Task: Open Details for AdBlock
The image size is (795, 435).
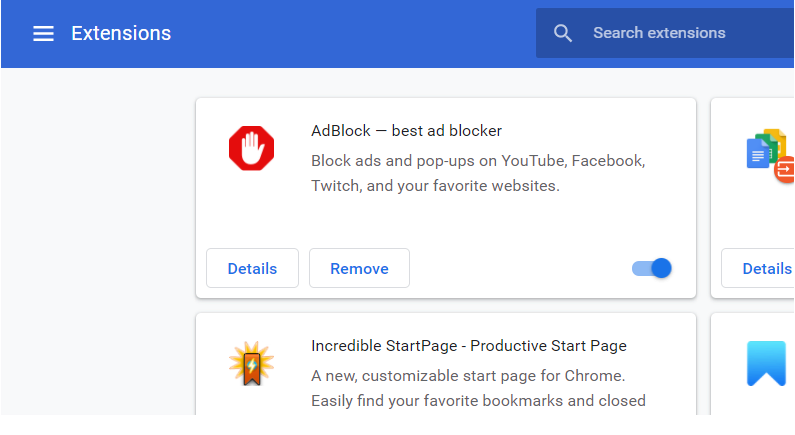Action: tap(252, 268)
